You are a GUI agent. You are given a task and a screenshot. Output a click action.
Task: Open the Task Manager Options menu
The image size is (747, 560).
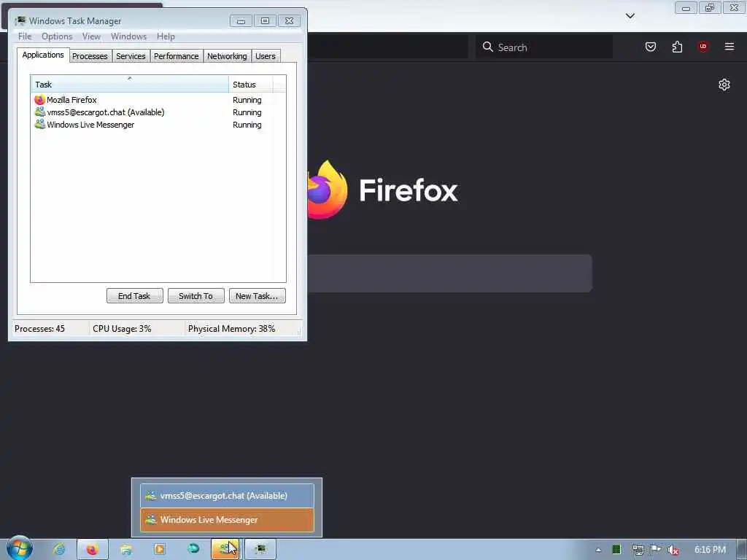click(57, 36)
